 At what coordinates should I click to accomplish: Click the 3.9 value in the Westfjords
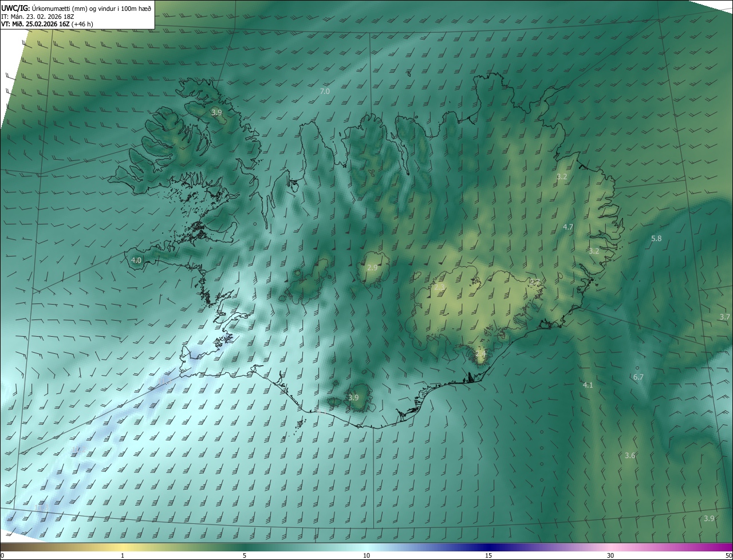point(216,112)
